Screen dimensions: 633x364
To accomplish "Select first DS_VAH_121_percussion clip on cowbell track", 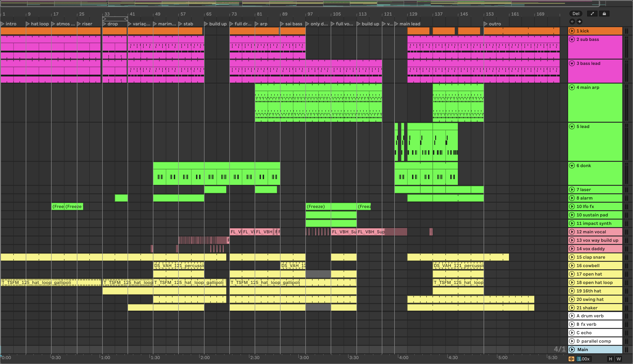I will click(x=179, y=266).
